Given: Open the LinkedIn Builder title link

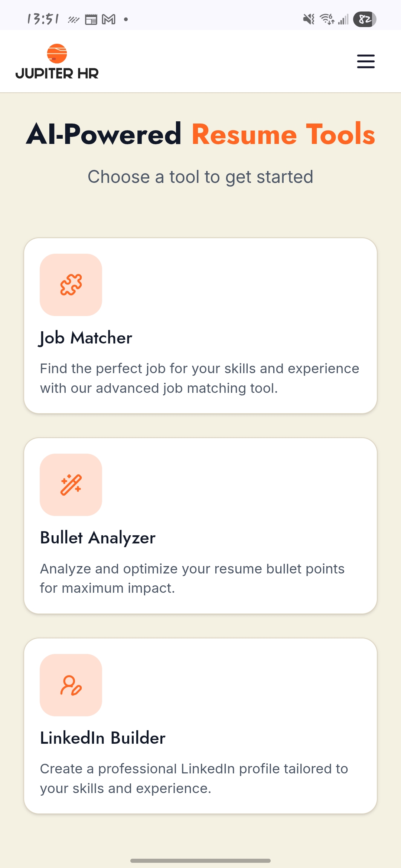Looking at the screenshot, I should point(103,738).
